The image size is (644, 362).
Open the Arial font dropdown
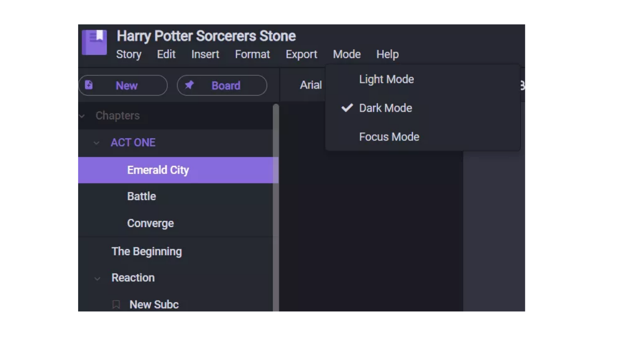[x=311, y=85]
